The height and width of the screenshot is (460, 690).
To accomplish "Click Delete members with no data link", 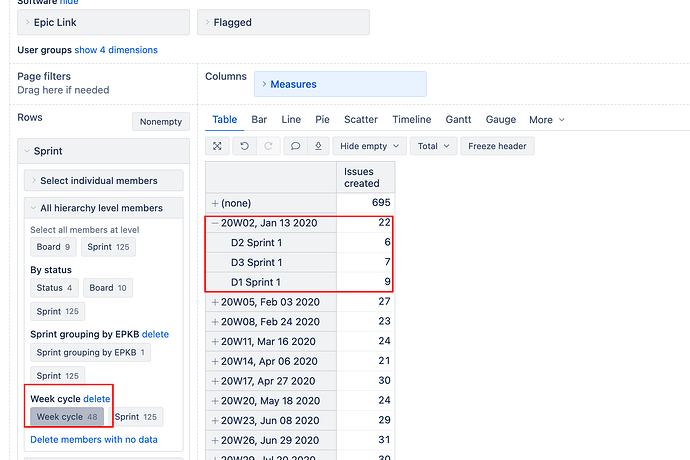I will pyautogui.click(x=94, y=439).
